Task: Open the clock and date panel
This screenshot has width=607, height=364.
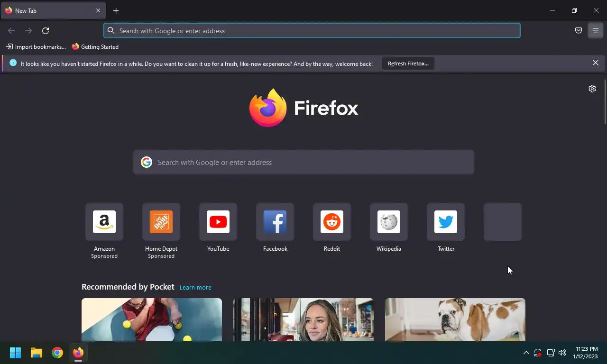Action: coord(586,353)
